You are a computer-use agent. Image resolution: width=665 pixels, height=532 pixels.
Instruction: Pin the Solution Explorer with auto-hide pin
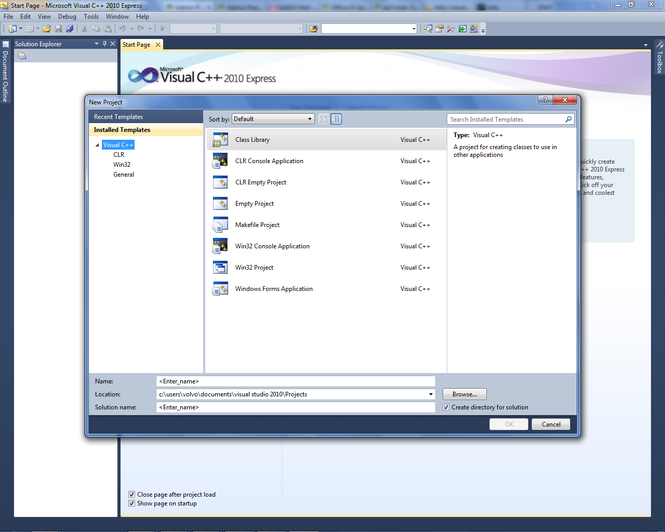point(104,44)
